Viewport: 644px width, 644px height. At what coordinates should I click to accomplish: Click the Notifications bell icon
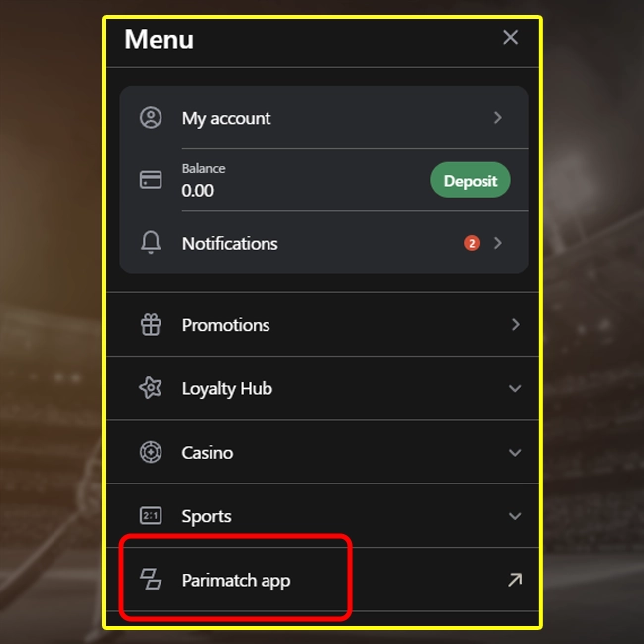click(x=151, y=243)
